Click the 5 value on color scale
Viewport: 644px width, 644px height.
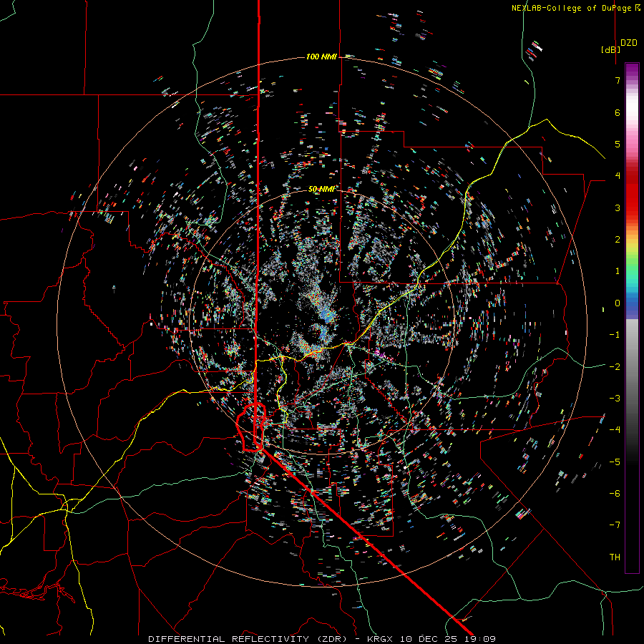click(618, 144)
